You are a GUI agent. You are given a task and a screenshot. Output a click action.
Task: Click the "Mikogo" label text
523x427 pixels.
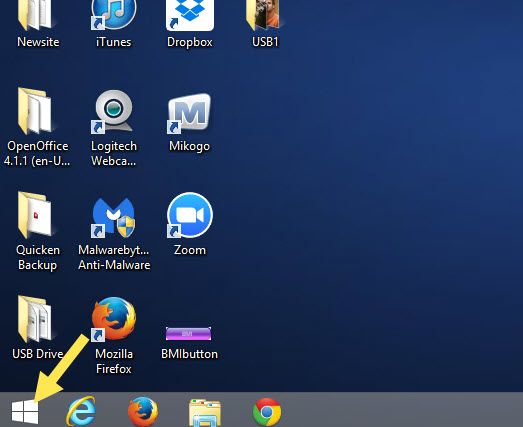click(189, 146)
